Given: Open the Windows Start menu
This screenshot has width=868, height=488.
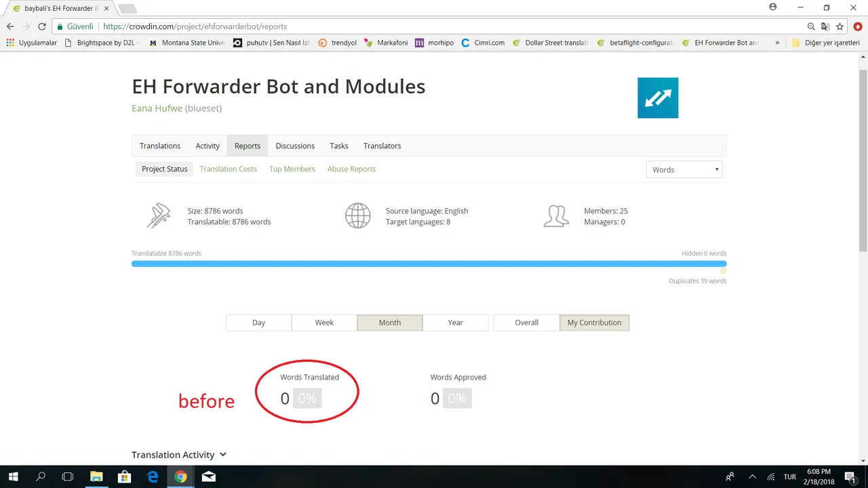Looking at the screenshot, I should tap(13, 476).
